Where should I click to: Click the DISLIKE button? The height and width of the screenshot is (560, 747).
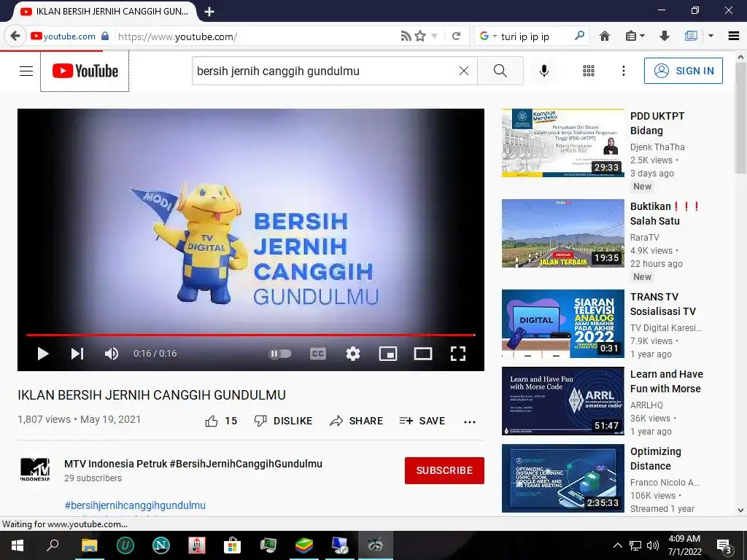tap(283, 421)
